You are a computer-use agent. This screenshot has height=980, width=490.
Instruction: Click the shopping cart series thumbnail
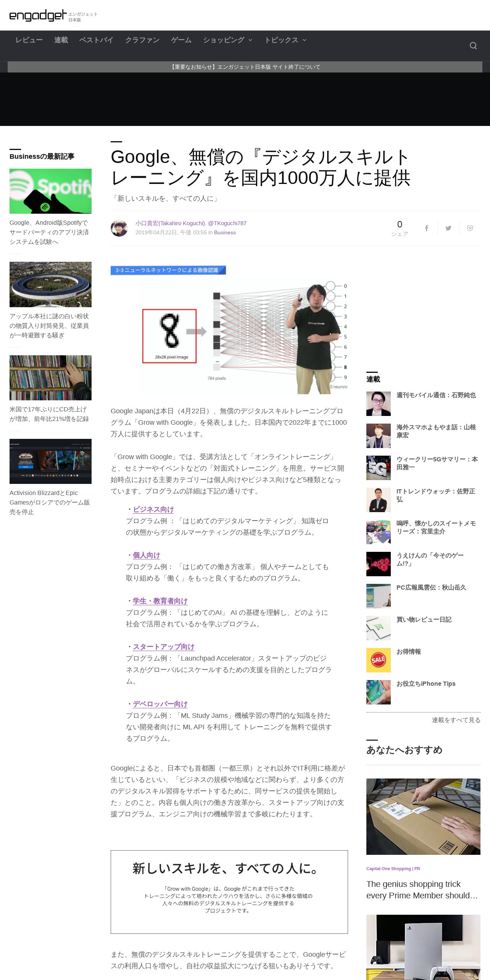click(379, 628)
